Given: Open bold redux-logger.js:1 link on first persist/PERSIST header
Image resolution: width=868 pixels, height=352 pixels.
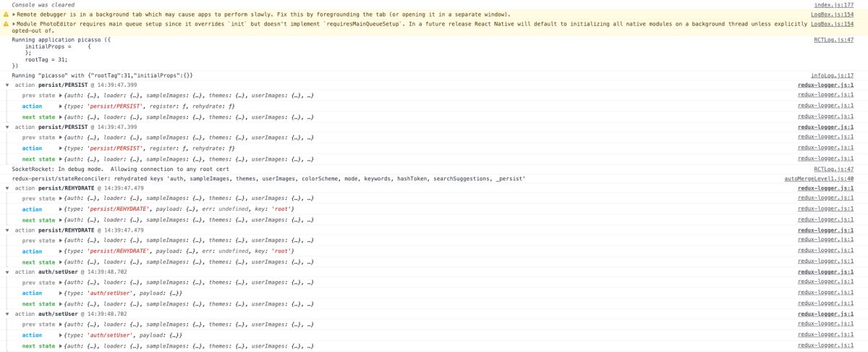Looking at the screenshot, I should (x=826, y=85).
